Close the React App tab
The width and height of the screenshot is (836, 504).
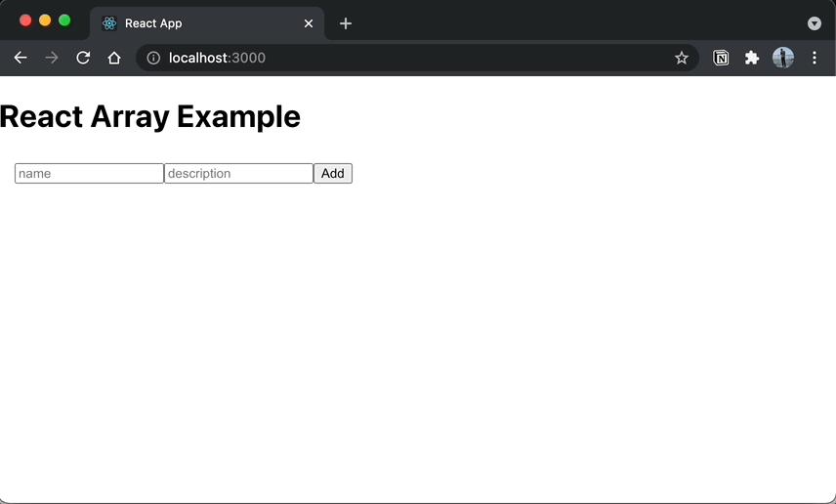309,23
